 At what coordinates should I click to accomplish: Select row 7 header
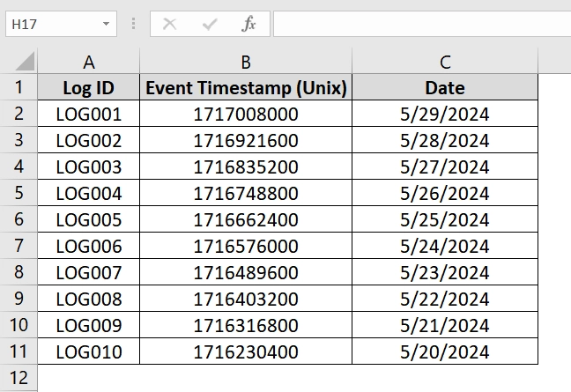click(19, 245)
